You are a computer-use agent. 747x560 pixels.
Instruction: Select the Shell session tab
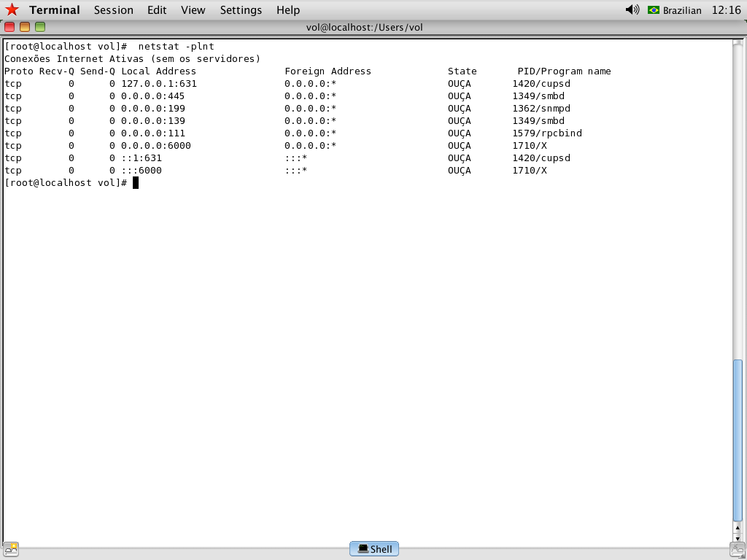coord(374,549)
